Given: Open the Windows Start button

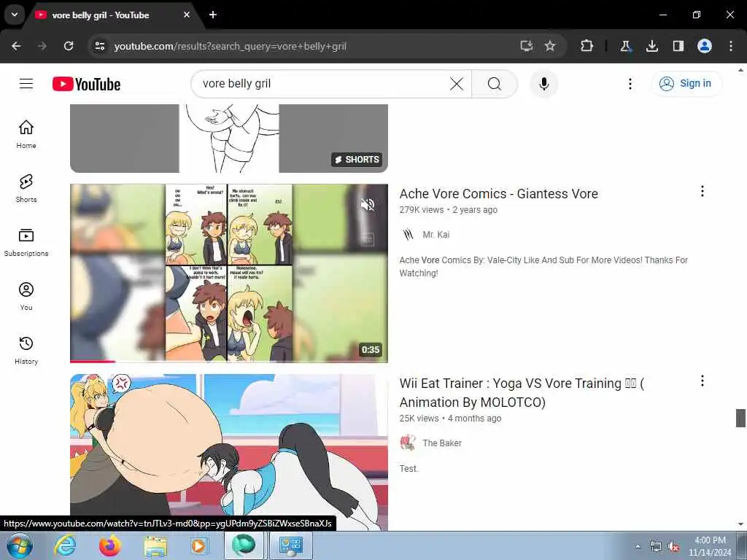Looking at the screenshot, I should coord(20,545).
